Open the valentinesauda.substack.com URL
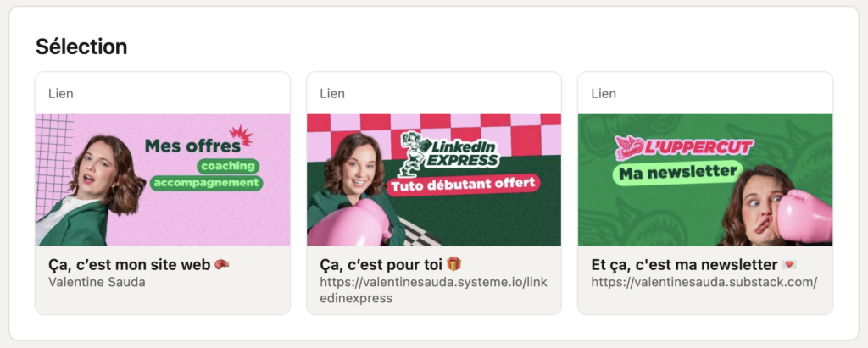868x348 pixels. pyautogui.click(x=704, y=282)
